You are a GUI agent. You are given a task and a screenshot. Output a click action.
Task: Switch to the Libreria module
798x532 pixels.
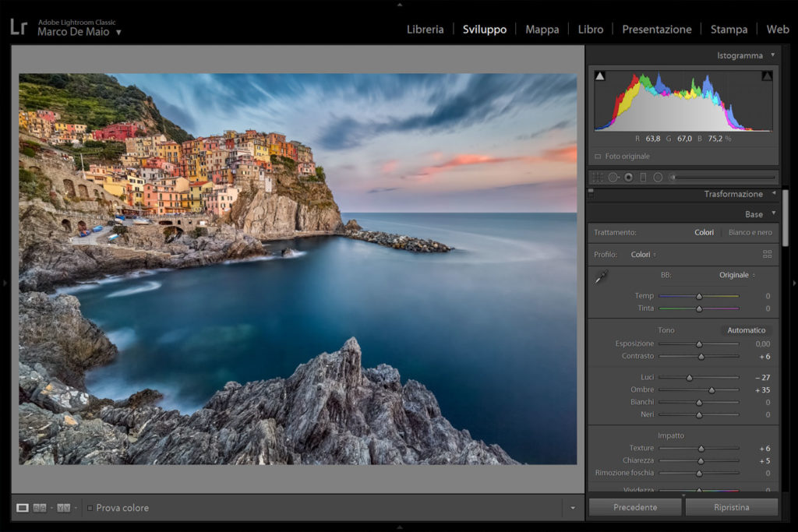(425, 30)
